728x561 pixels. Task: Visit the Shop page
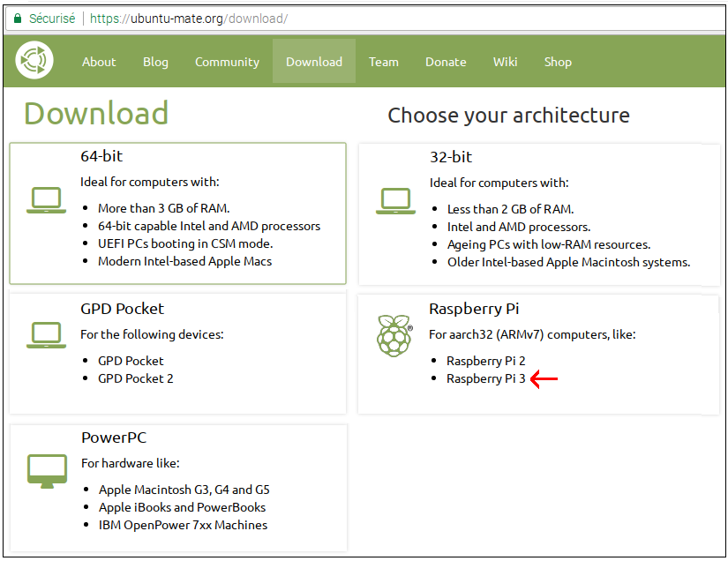coord(558,62)
